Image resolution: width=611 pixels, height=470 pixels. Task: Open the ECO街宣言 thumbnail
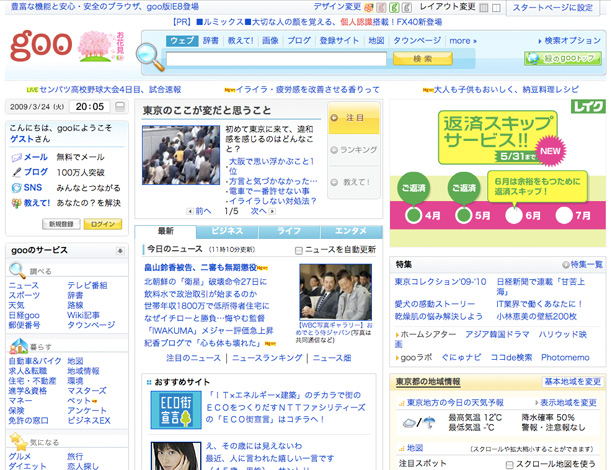click(x=176, y=410)
